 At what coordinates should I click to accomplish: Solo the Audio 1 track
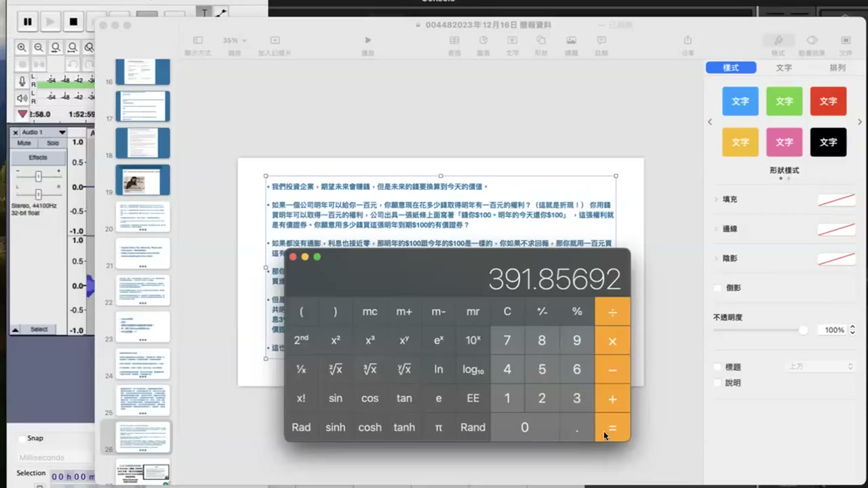pos(53,143)
